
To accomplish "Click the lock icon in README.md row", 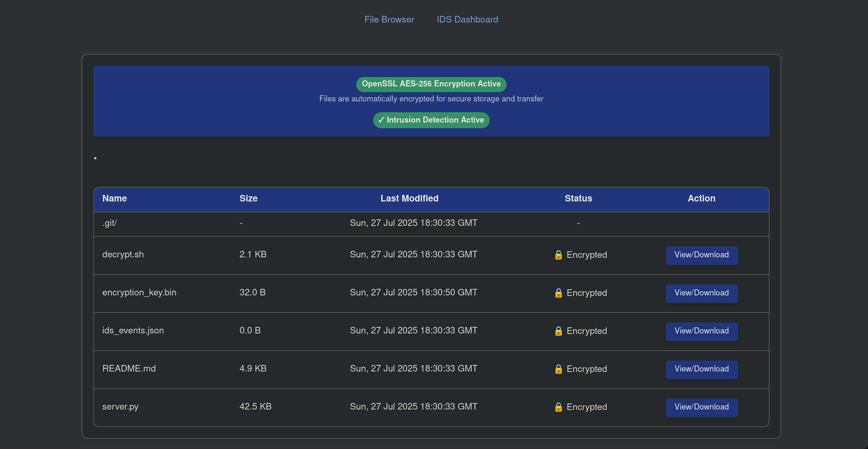I will [558, 369].
